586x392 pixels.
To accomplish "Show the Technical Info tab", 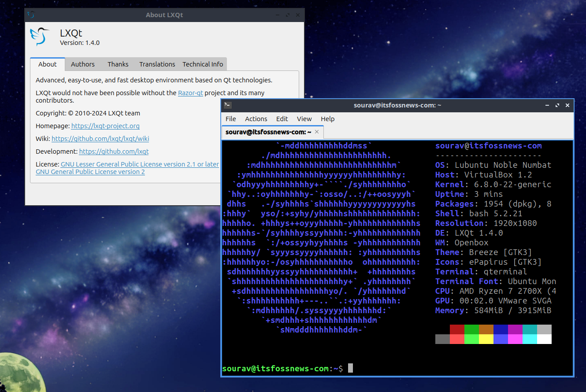I will pos(203,64).
